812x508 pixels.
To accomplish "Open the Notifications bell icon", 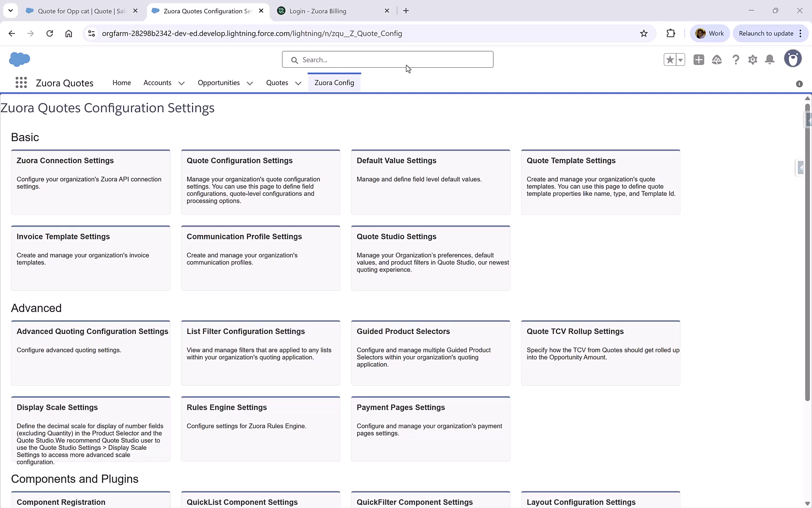I will tap(770, 60).
